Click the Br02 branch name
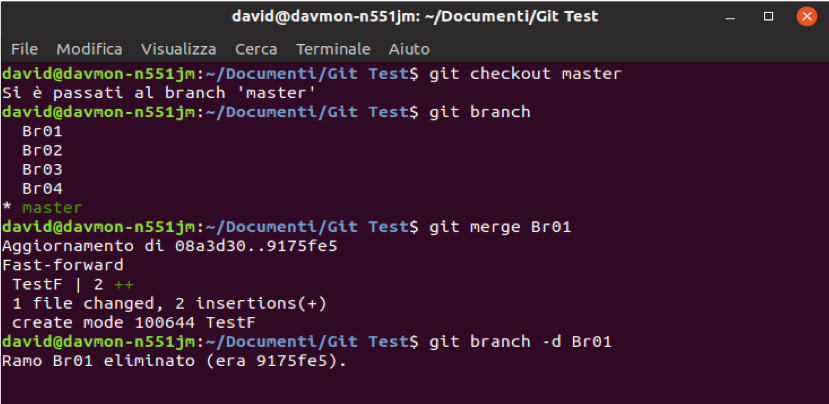Screen dimensions: 829x404 [42, 150]
